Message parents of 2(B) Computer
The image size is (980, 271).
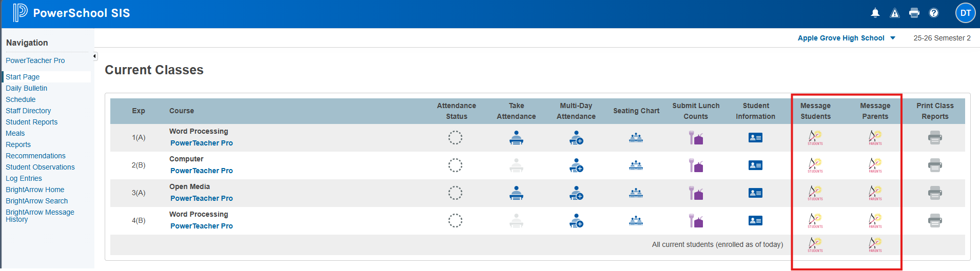(x=875, y=165)
